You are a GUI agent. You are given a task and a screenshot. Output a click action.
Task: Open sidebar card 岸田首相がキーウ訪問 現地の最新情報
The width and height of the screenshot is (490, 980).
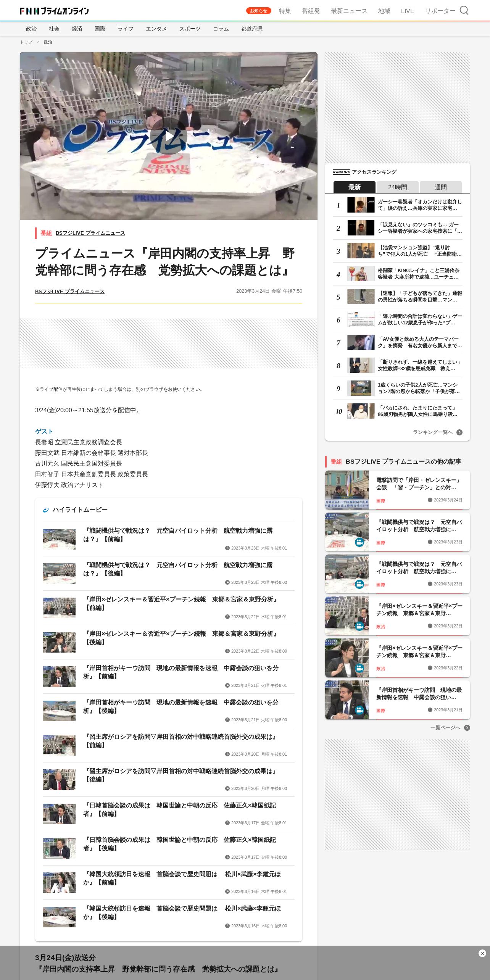coord(397,700)
